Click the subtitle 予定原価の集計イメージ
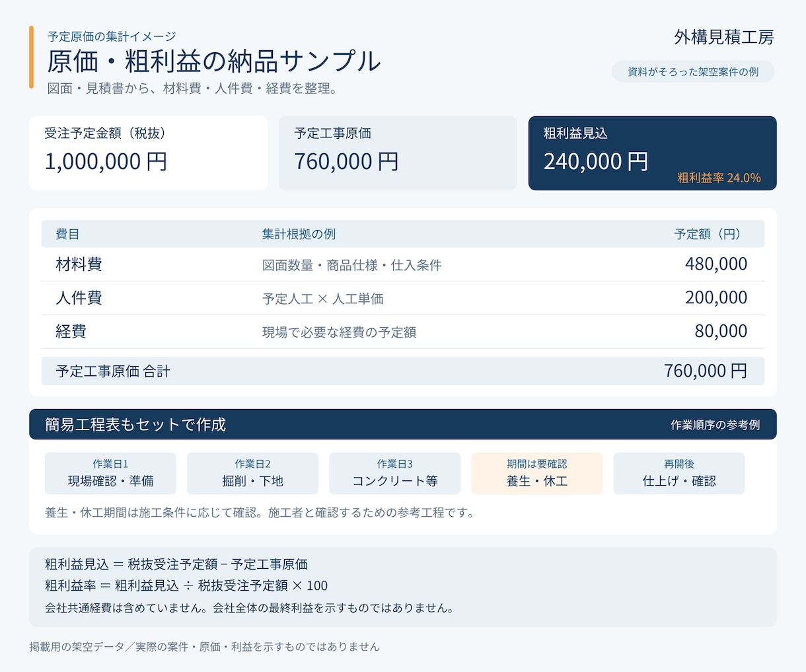 pyautogui.click(x=112, y=36)
